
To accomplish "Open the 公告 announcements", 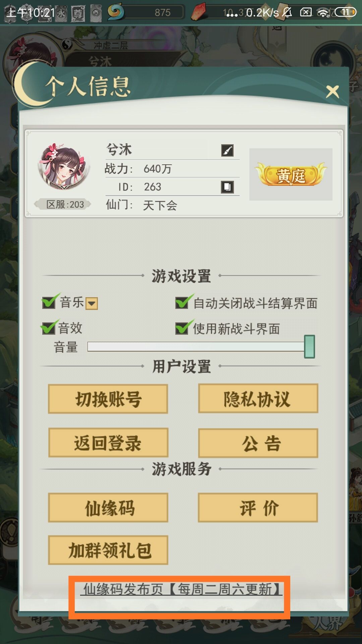I will point(258,443).
